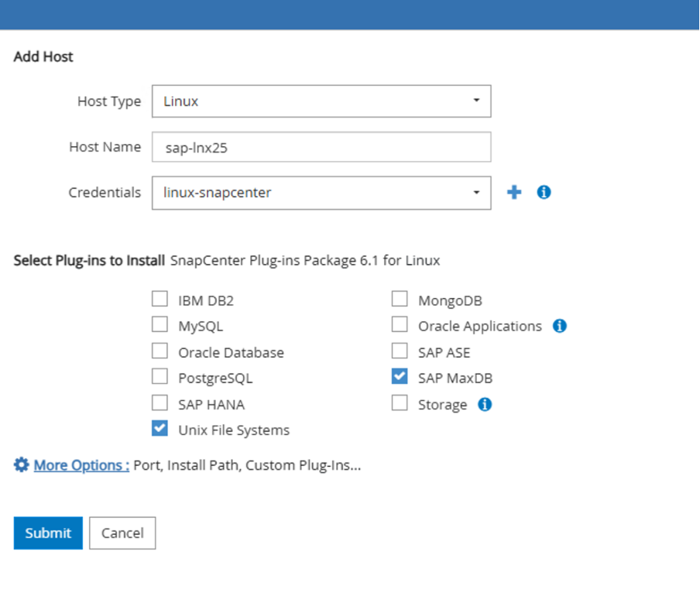700x596 pixels.
Task: Disable the SAP MaxDB plug-in
Action: pos(400,377)
